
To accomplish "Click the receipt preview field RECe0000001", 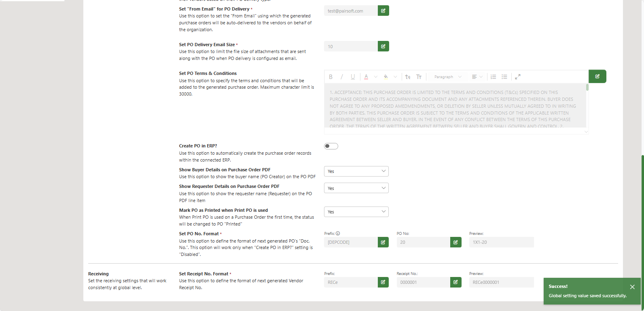I will [502, 282].
